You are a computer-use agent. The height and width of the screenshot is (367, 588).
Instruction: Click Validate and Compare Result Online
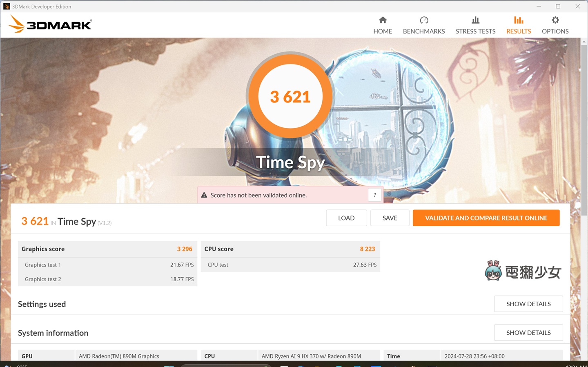[x=486, y=218]
